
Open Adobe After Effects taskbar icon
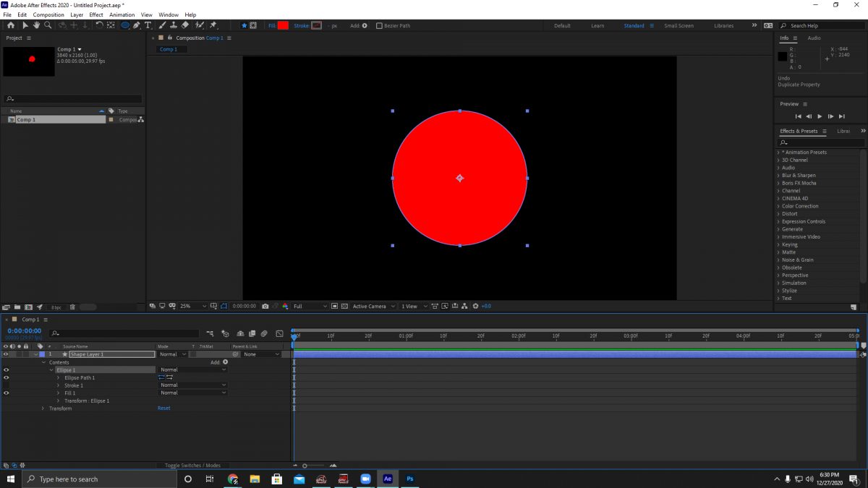click(388, 479)
